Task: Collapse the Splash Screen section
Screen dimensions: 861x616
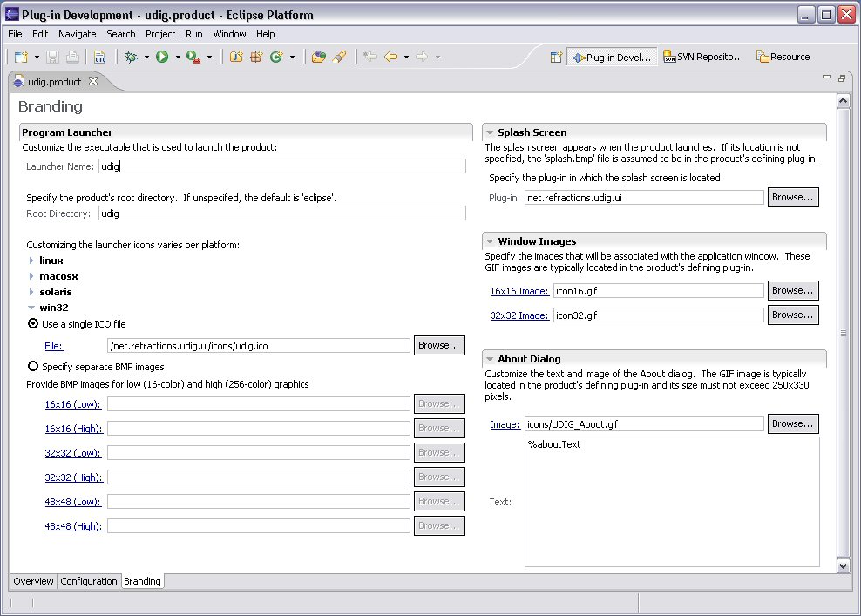Action: pos(490,132)
